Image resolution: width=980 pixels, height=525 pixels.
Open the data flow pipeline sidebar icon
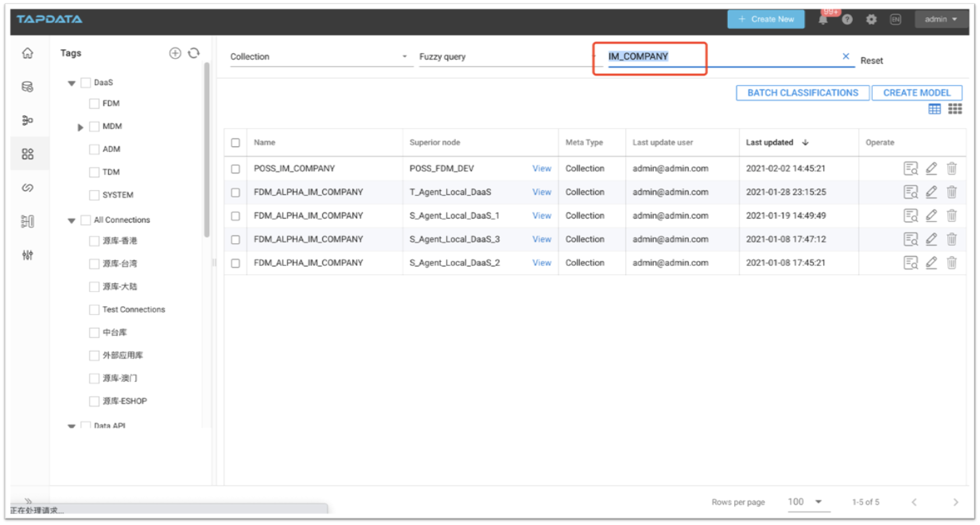click(27, 120)
